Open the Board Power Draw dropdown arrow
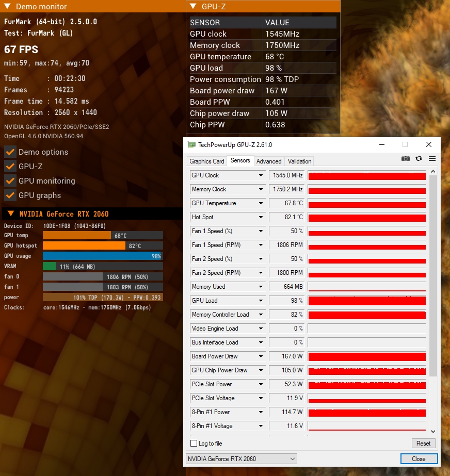450x476 pixels. tap(261, 356)
